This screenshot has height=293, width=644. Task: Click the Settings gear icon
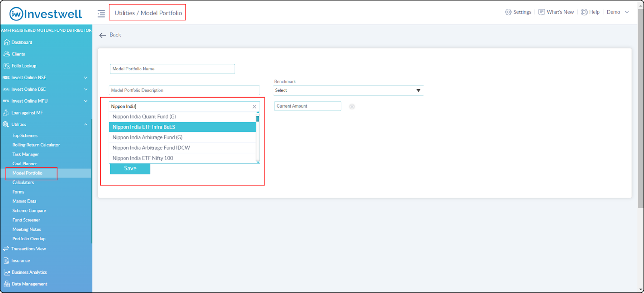[x=508, y=12]
